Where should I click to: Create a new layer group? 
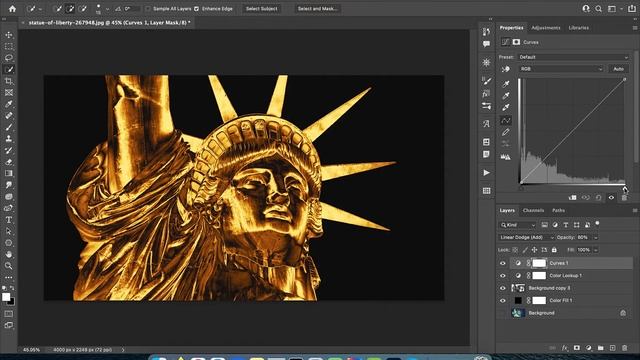[x=600, y=348]
